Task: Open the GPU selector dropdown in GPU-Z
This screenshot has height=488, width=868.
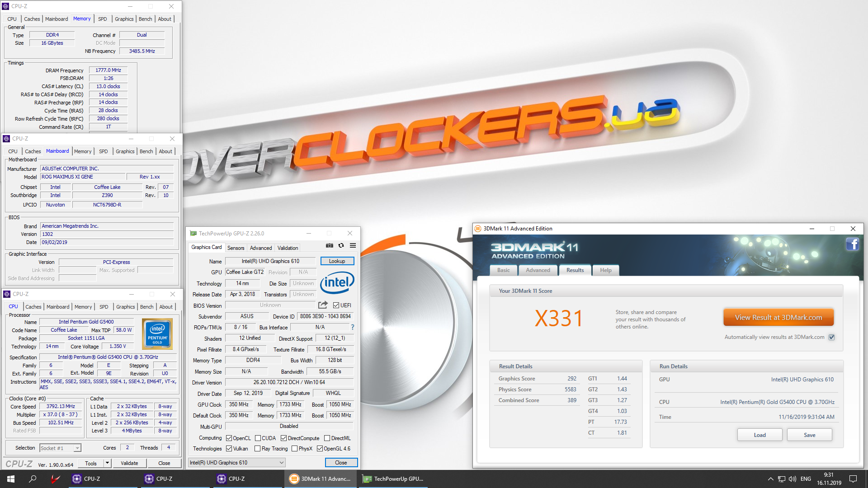Action: tap(236, 463)
